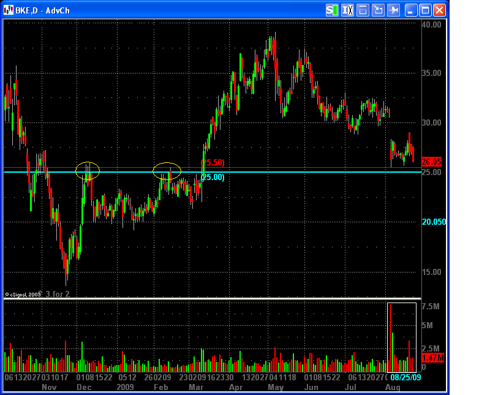
Task: Click the yellow ellipse near February
Action: tap(167, 171)
